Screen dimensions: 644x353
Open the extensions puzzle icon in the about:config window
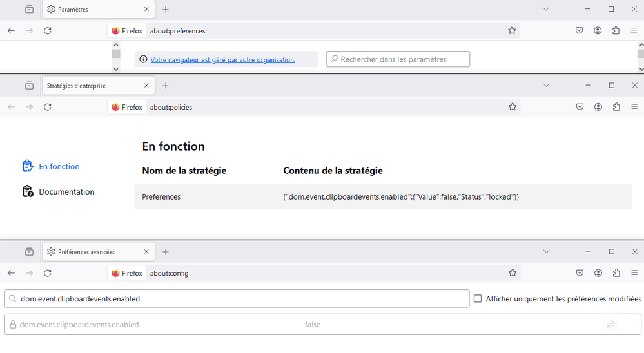click(x=616, y=273)
